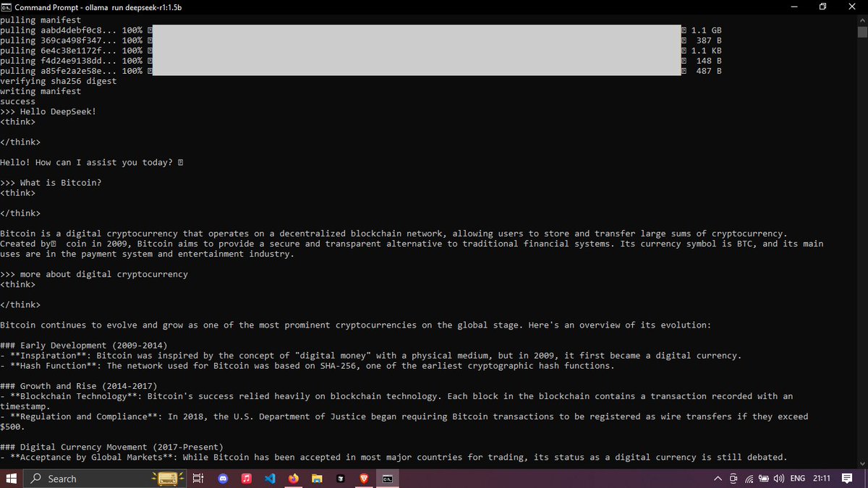This screenshot has height=488, width=868.
Task: Click the '>>> What is Bitcoin?' line
Action: (51, 183)
